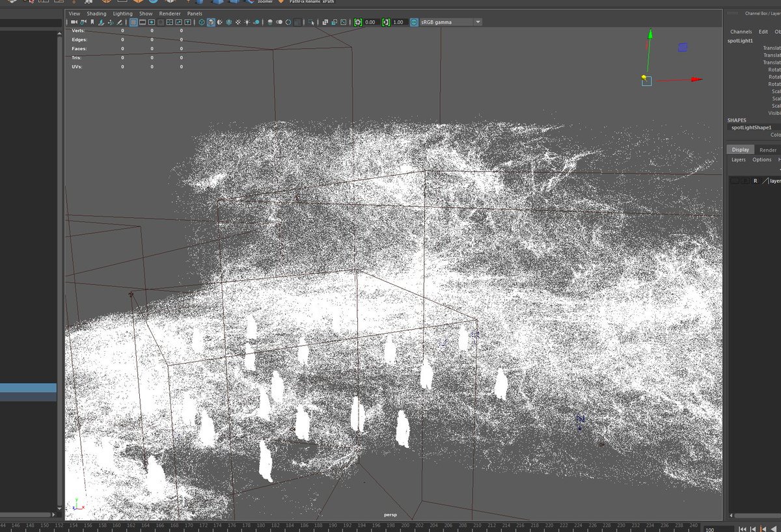Toggle the Use All Lights icon
Viewport: 781px width, 532px height.
247,22
